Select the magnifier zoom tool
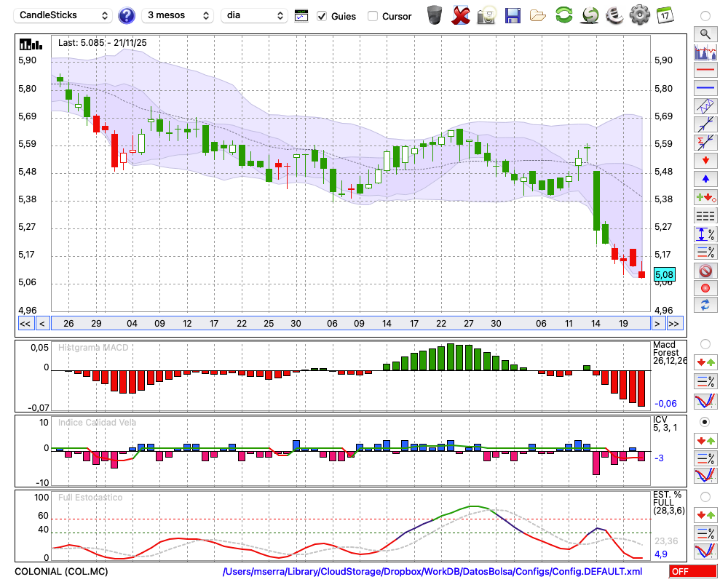728x582 pixels. pyautogui.click(x=705, y=34)
